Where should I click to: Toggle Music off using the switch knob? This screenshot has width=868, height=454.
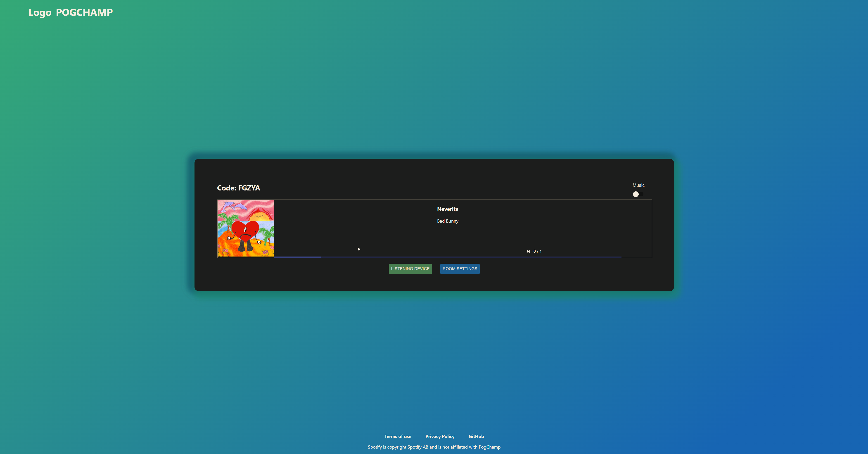[x=636, y=194]
